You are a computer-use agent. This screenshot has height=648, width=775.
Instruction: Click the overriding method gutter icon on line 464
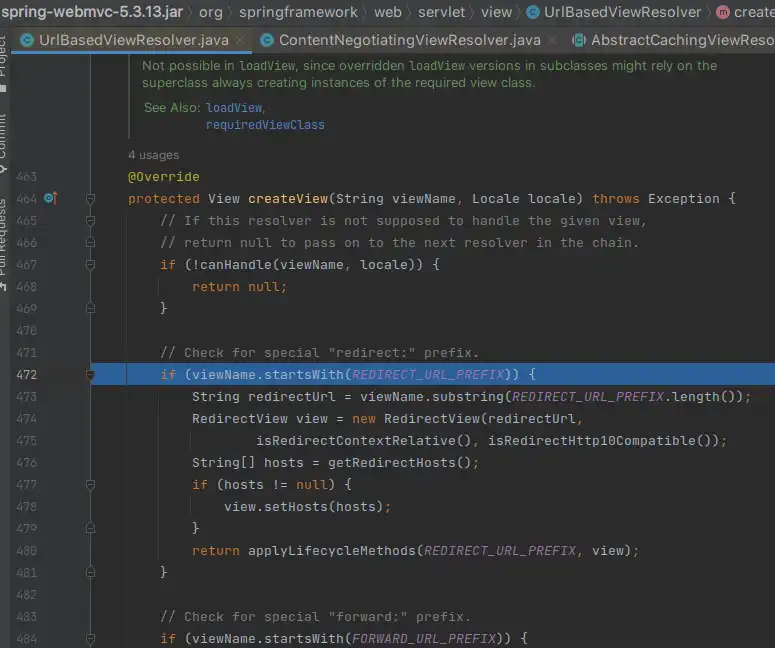[x=50, y=198]
